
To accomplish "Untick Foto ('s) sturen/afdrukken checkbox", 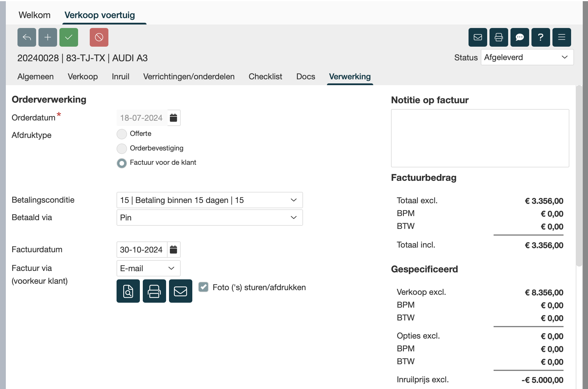I will (203, 287).
